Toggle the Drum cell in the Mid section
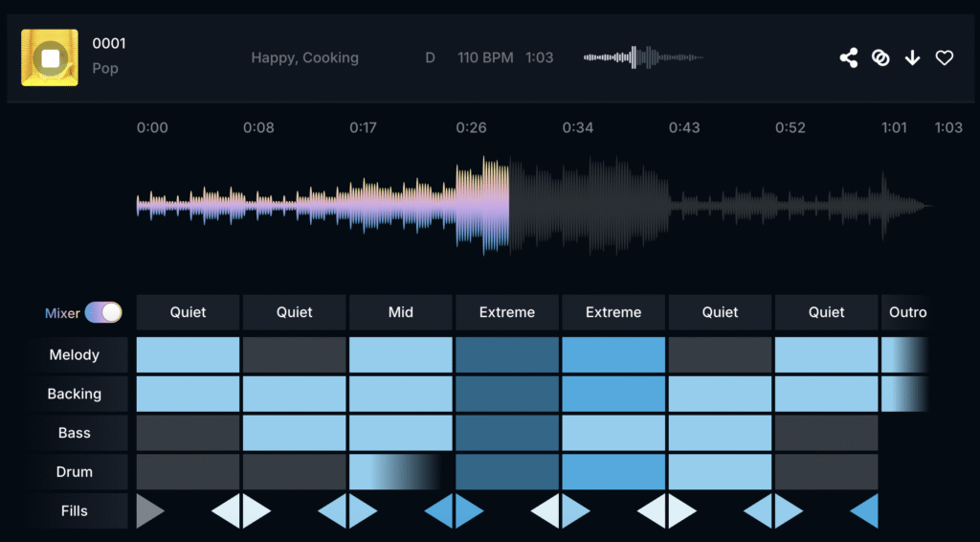Screen dimensions: 980x542 click(x=400, y=472)
